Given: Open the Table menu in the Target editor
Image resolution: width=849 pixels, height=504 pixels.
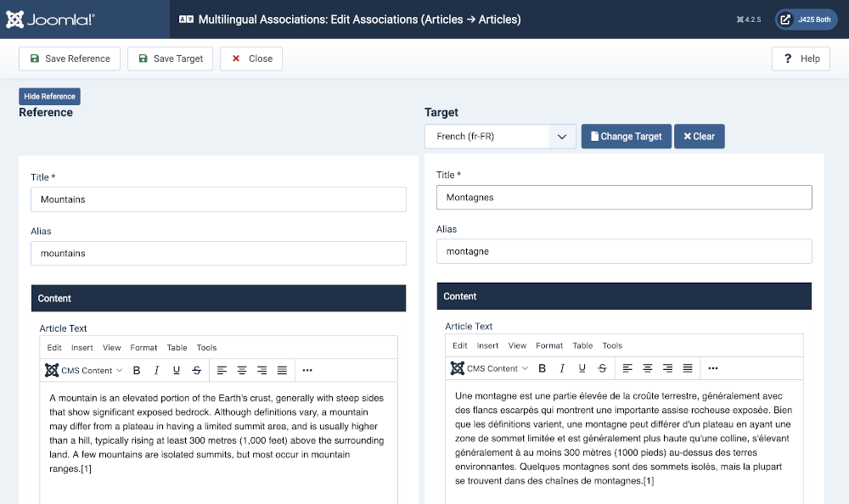Looking at the screenshot, I should (x=582, y=345).
